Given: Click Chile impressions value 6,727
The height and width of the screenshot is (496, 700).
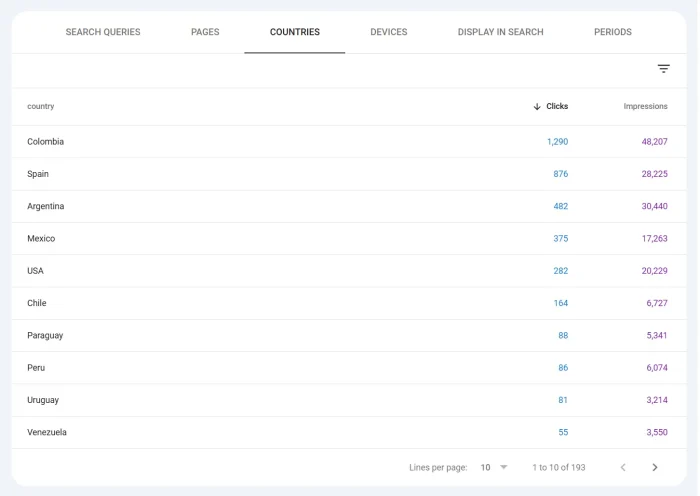Looking at the screenshot, I should 657,303.
